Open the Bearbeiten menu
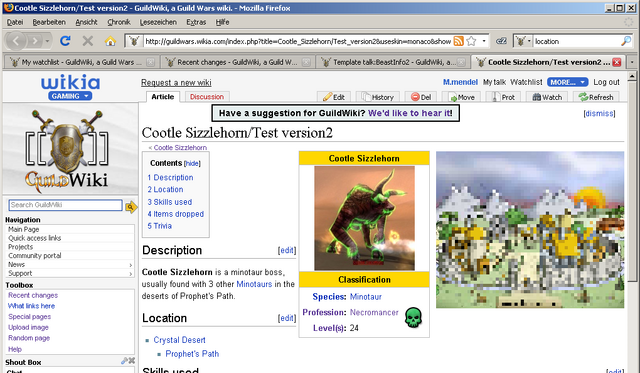This screenshot has width=640, height=373. pyautogui.click(x=49, y=22)
